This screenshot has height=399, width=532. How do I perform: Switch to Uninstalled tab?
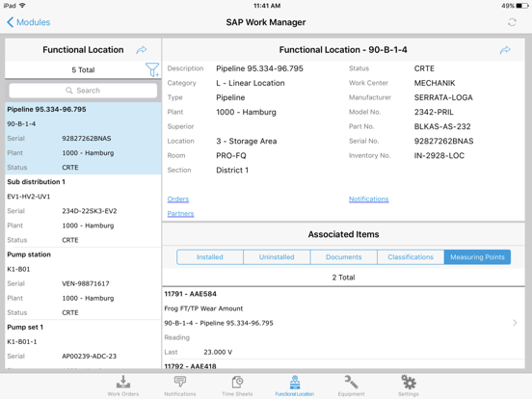coord(277,257)
